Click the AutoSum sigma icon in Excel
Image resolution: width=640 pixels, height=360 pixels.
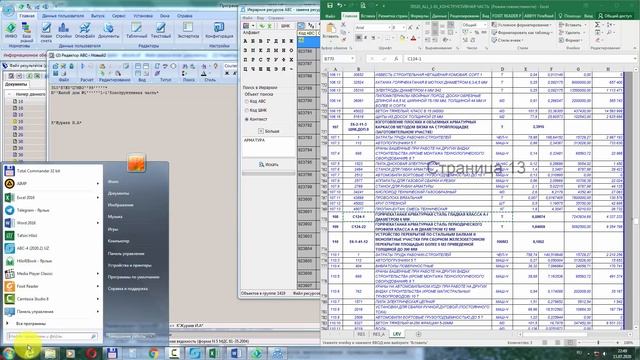point(598,25)
